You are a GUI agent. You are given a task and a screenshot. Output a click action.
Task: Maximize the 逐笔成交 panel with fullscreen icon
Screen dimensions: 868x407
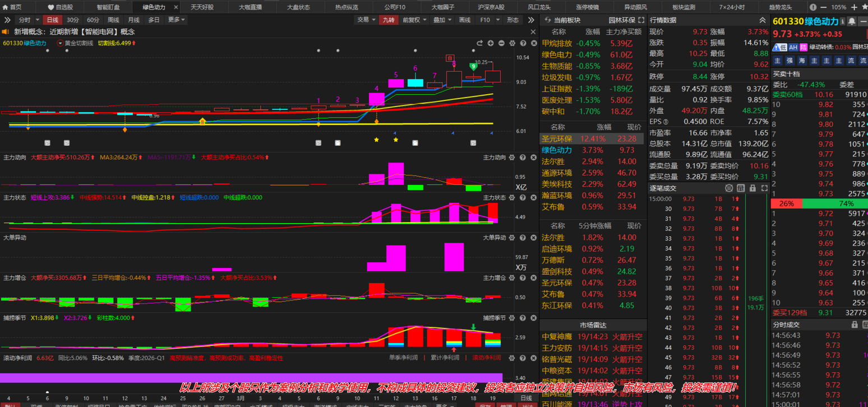pos(764,188)
